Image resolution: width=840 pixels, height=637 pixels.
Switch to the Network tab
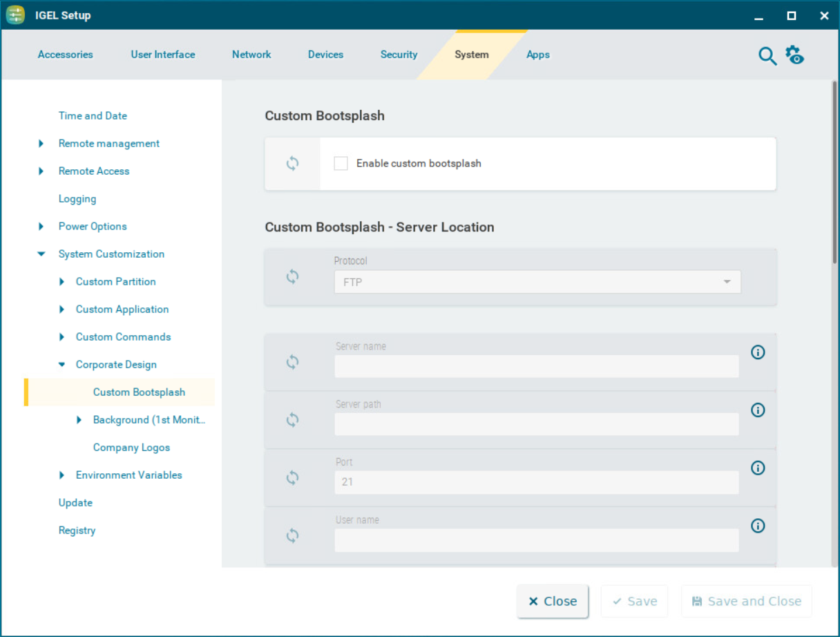[x=251, y=55]
